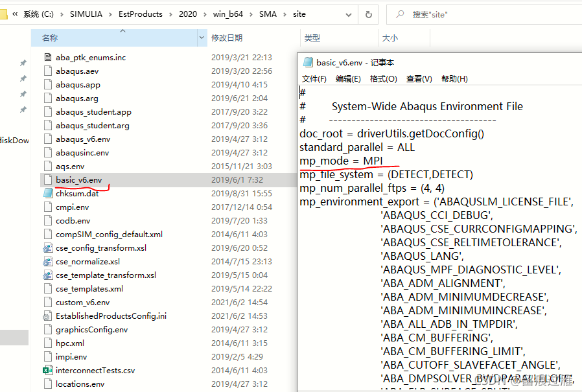Expand the breadcrumb chevron after SIMULIA
This screenshot has height=392, width=582.
coord(111,14)
